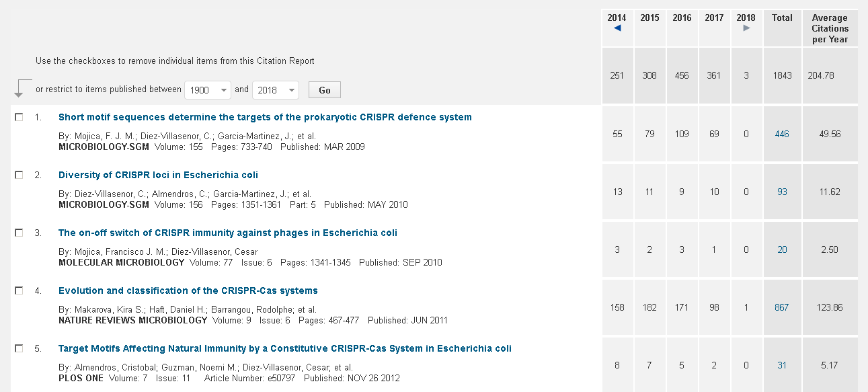Tick the checkbox for item 1

[x=19, y=117]
